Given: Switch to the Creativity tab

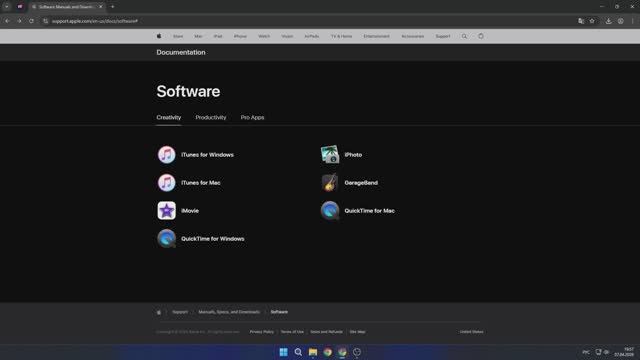Looking at the screenshot, I should tap(169, 117).
